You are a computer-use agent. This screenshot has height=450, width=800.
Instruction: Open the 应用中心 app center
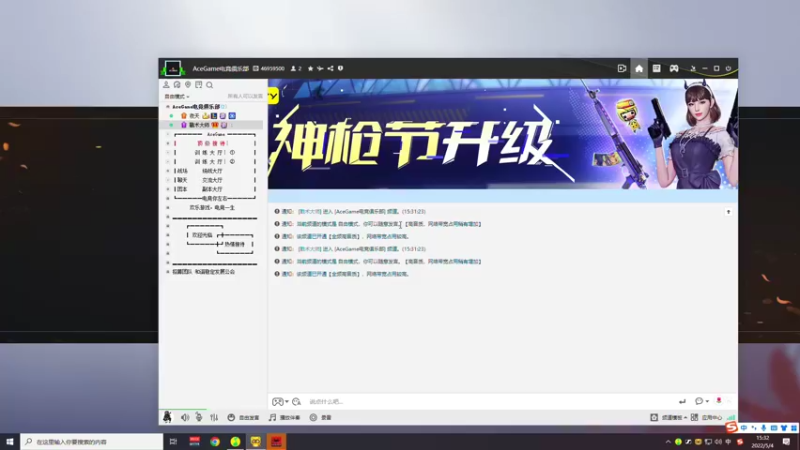point(707,417)
